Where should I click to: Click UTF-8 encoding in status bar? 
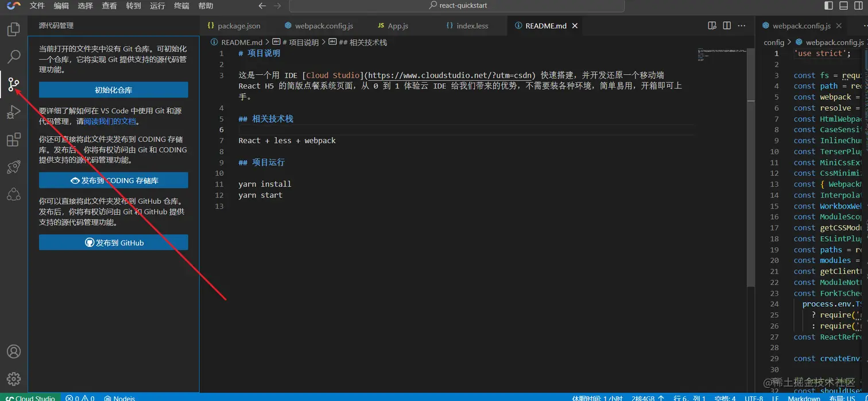click(754, 398)
